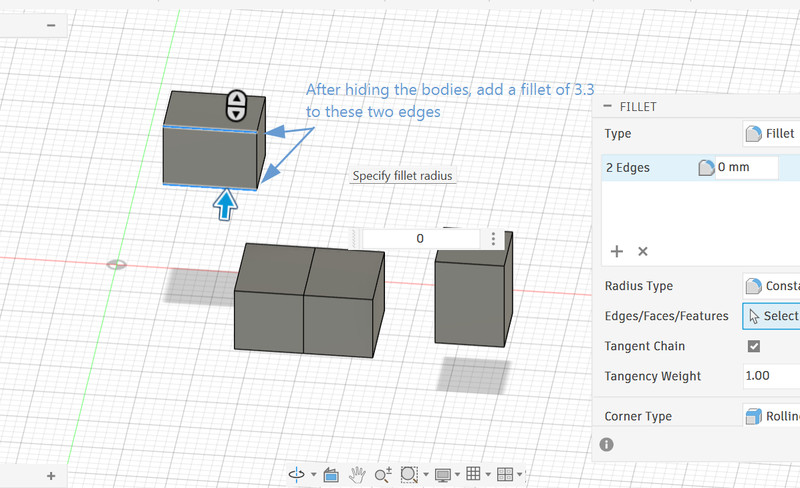Screen dimensions: 800x488
Task: Click the plus icon in the bottom-left panel
Action: pyautogui.click(x=51, y=476)
